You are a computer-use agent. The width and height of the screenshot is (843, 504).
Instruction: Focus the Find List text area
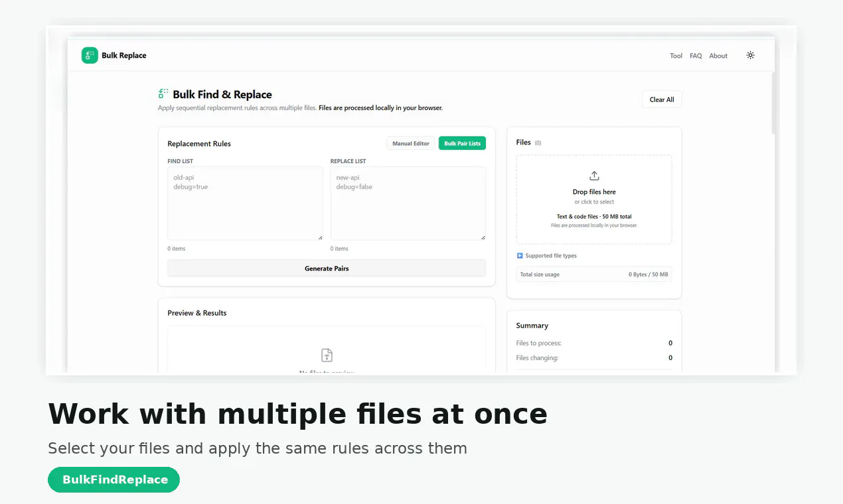245,204
